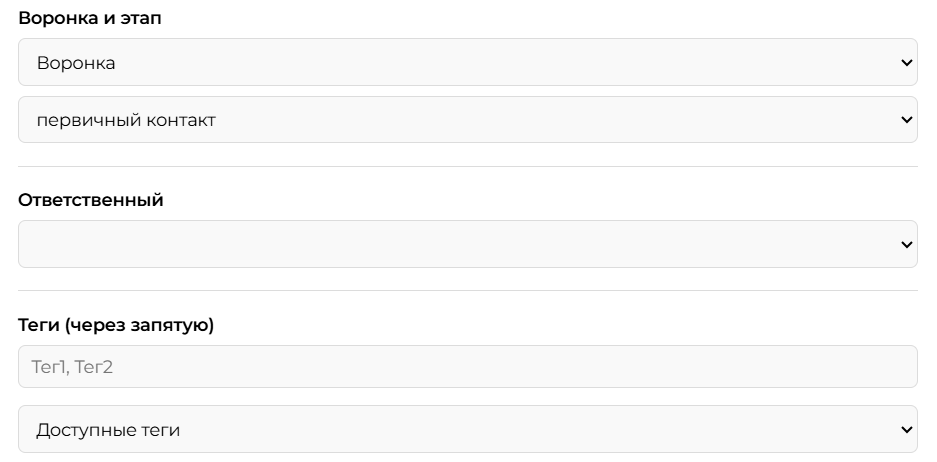Click the Ответственный section heading
Screen dimensions: 937x462
[91, 200]
